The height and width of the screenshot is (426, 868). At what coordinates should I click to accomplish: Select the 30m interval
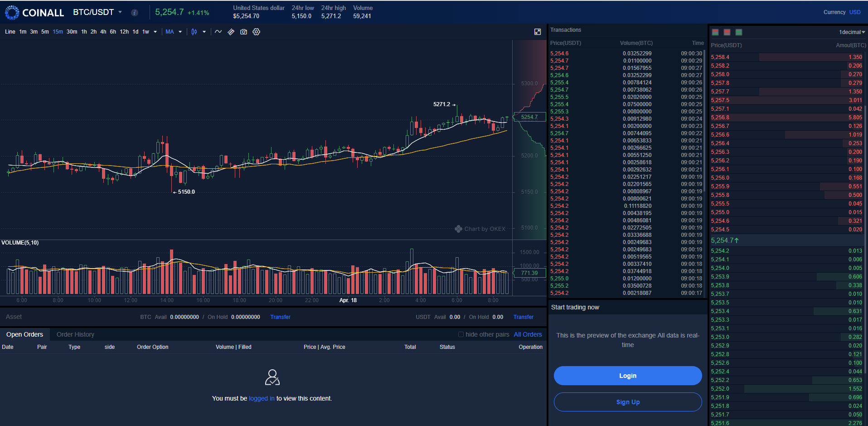click(x=72, y=32)
